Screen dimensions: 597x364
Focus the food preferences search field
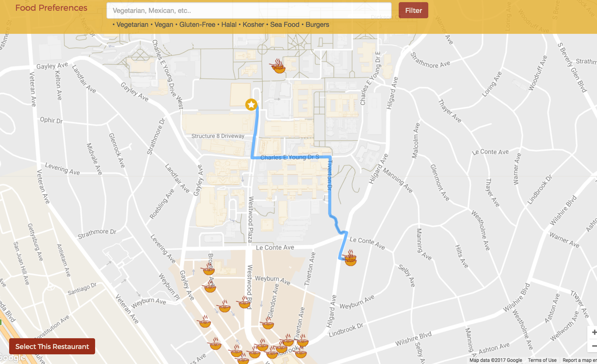click(249, 10)
